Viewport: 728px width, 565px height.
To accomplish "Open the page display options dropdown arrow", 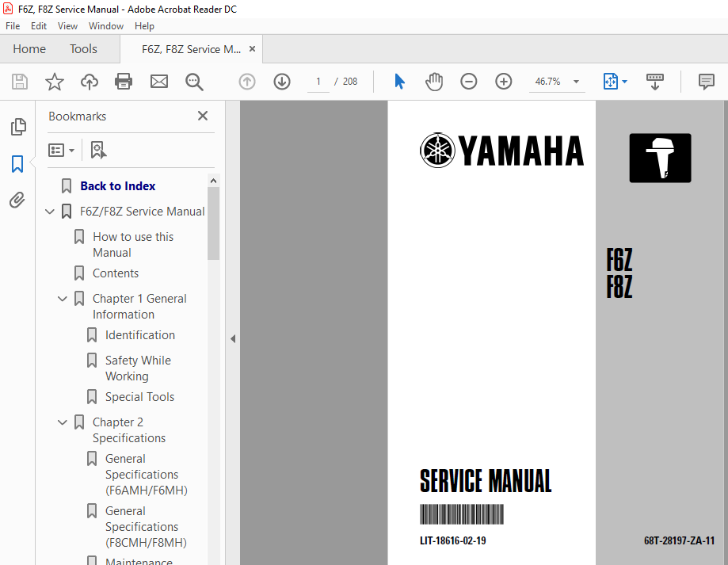I will [x=624, y=82].
